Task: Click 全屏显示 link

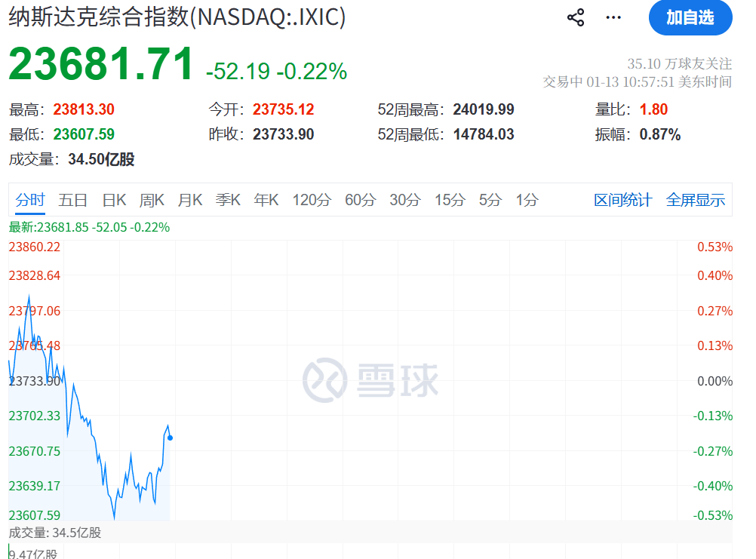Action: [695, 199]
